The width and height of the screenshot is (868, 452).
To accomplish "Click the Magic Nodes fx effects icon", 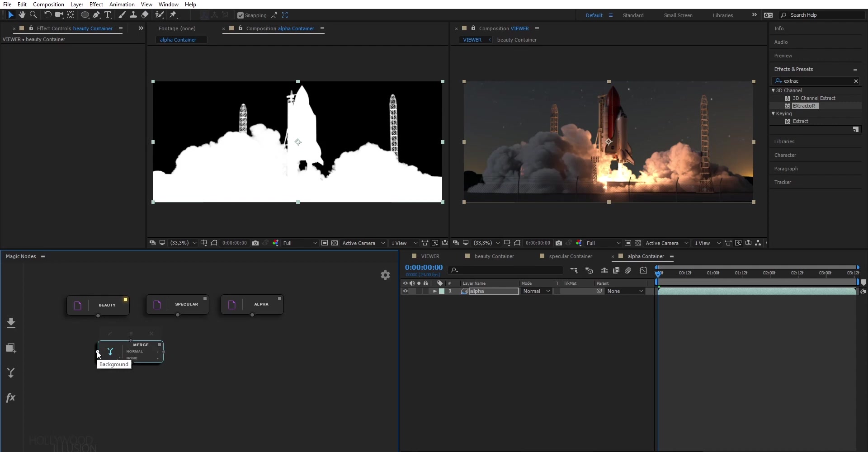I will click(x=11, y=398).
